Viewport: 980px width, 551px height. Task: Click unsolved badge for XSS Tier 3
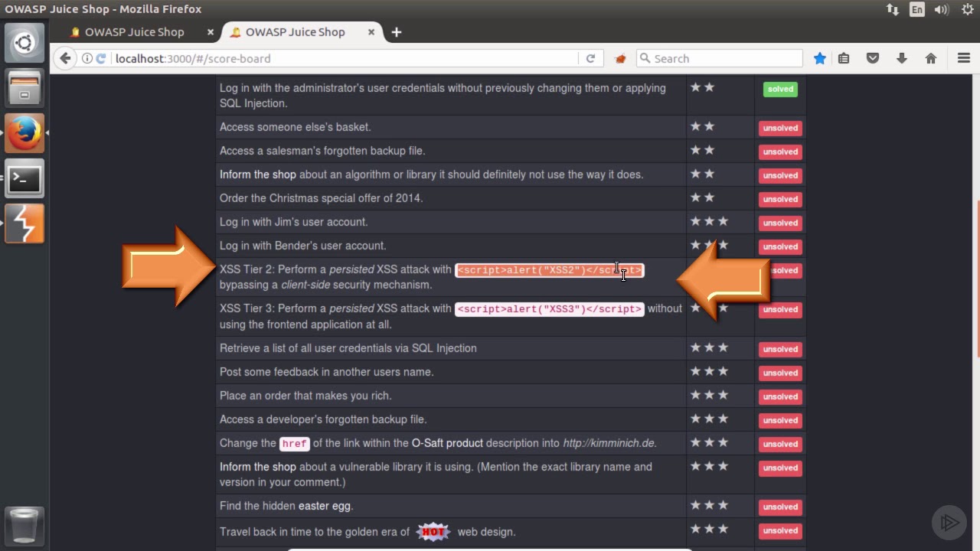click(x=780, y=310)
